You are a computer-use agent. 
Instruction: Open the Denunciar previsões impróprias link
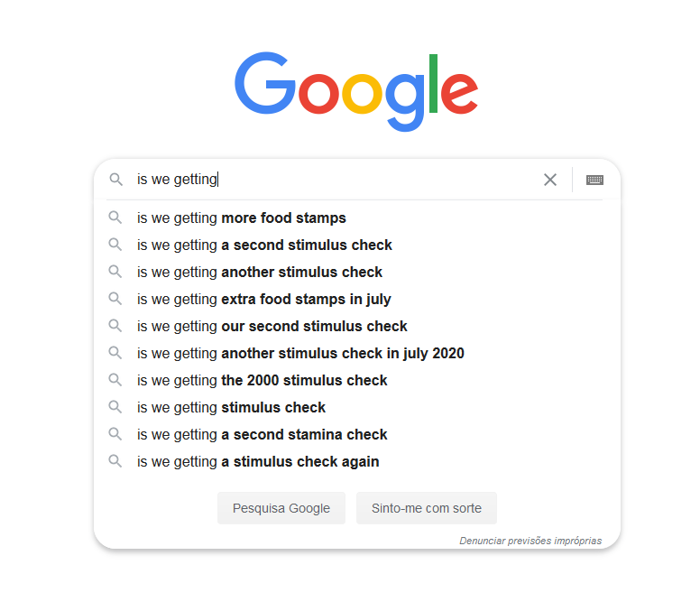pos(530,541)
